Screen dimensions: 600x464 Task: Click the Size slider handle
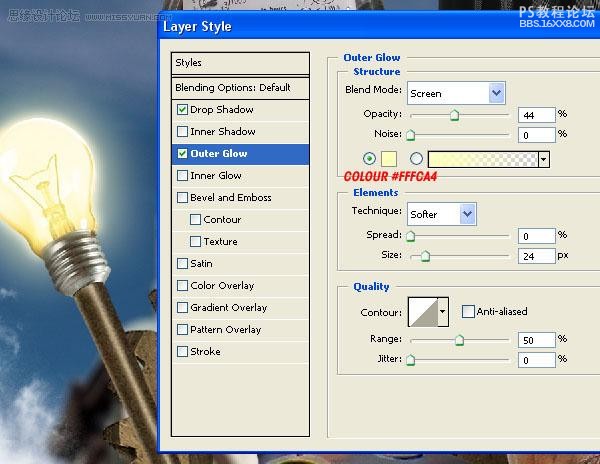pos(425,256)
